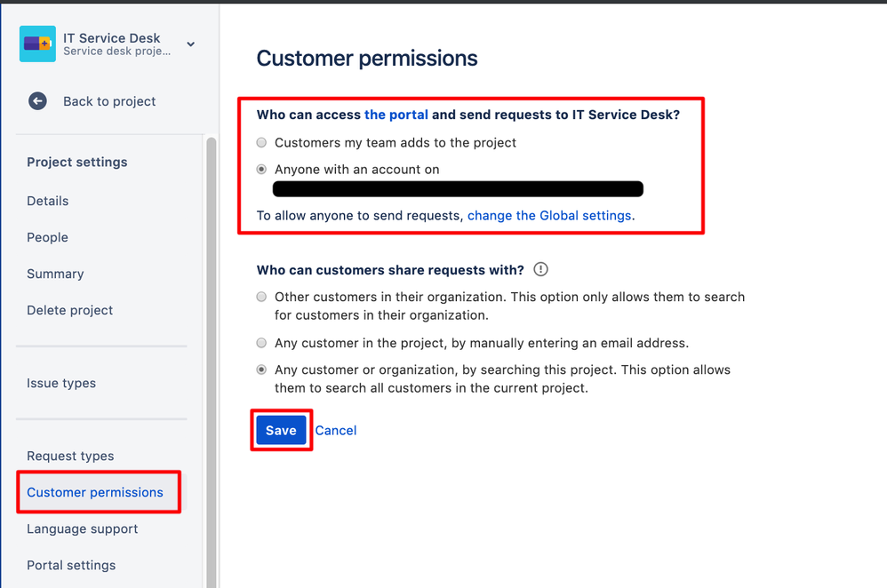Open Customer permissions in sidebar
This screenshot has width=887, height=588.
(95, 492)
